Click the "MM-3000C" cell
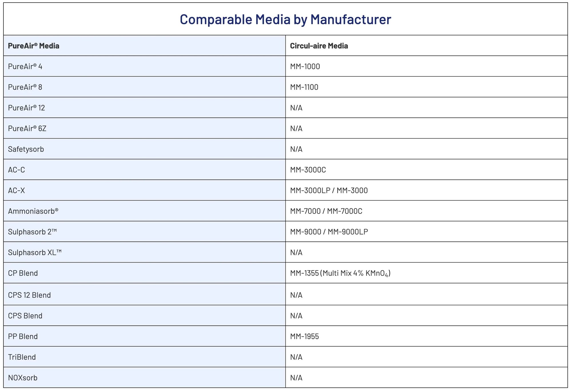Image resolution: width=572 pixels, height=392 pixels. click(x=308, y=170)
